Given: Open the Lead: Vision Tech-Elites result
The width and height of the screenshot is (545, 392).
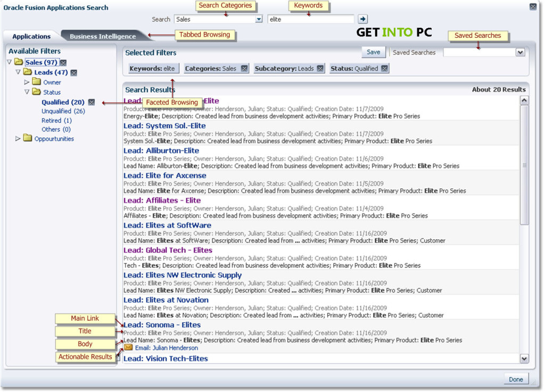Looking at the screenshot, I should coord(166,358).
